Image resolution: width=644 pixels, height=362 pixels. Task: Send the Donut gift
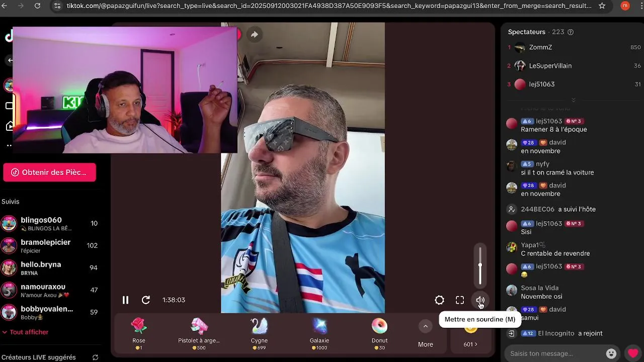coord(379,333)
